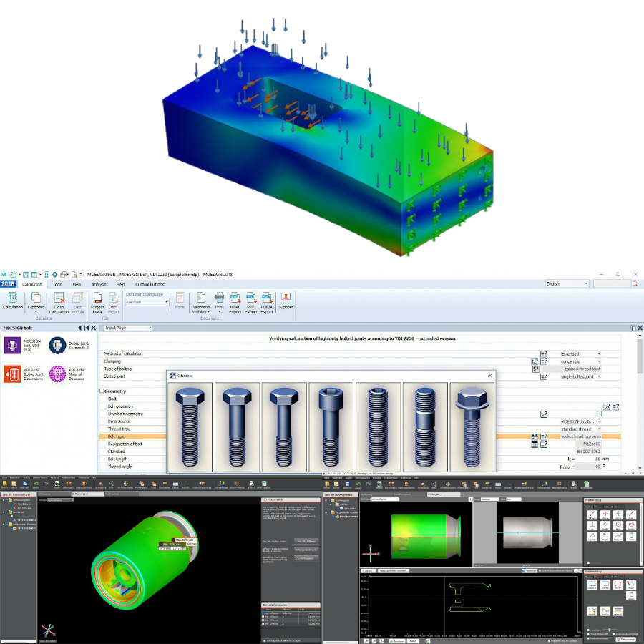Open the Input Page dropdown
This screenshot has width=644, height=644.
128,328
